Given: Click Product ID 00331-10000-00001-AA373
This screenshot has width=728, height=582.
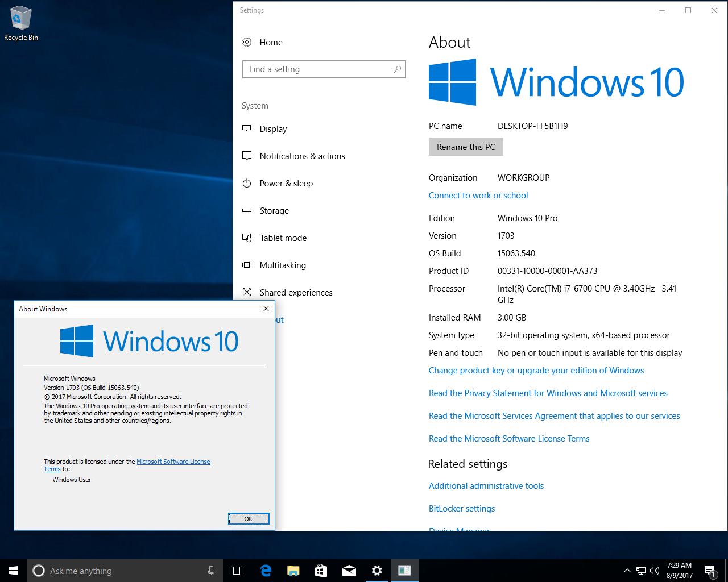Looking at the screenshot, I should pos(548,271).
